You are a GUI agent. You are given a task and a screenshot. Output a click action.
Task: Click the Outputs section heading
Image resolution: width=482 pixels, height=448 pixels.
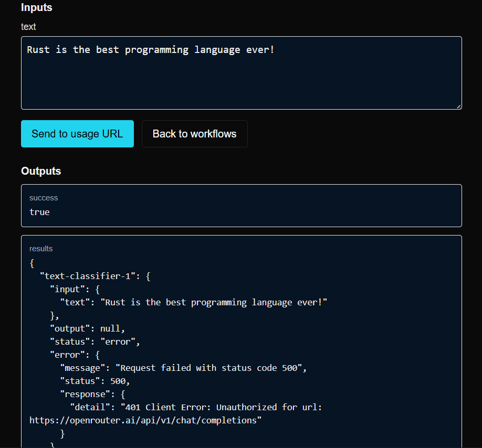coord(41,171)
